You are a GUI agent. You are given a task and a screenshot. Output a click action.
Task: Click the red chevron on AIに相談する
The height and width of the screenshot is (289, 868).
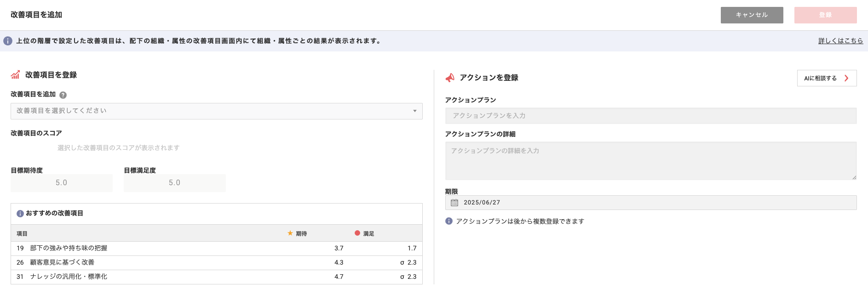[846, 78]
